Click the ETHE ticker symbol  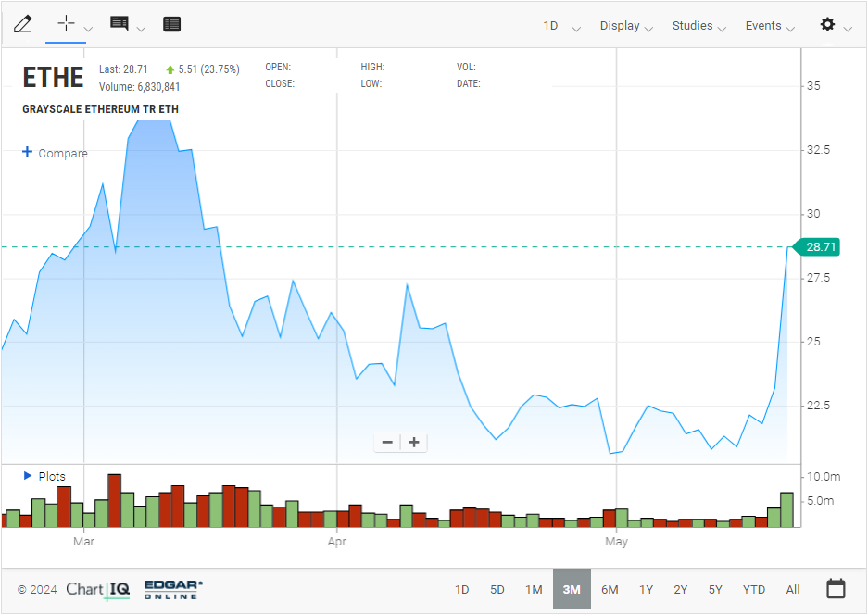(x=53, y=78)
